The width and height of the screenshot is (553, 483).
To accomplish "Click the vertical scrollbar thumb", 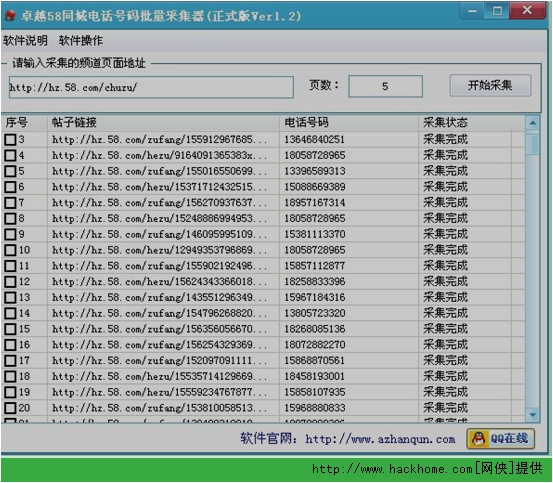I will tap(533, 144).
